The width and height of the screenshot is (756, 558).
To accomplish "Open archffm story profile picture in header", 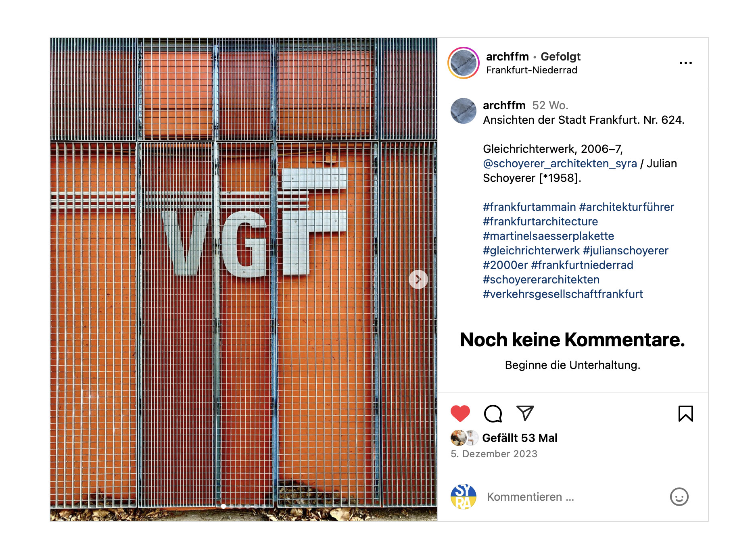I will point(464,63).
